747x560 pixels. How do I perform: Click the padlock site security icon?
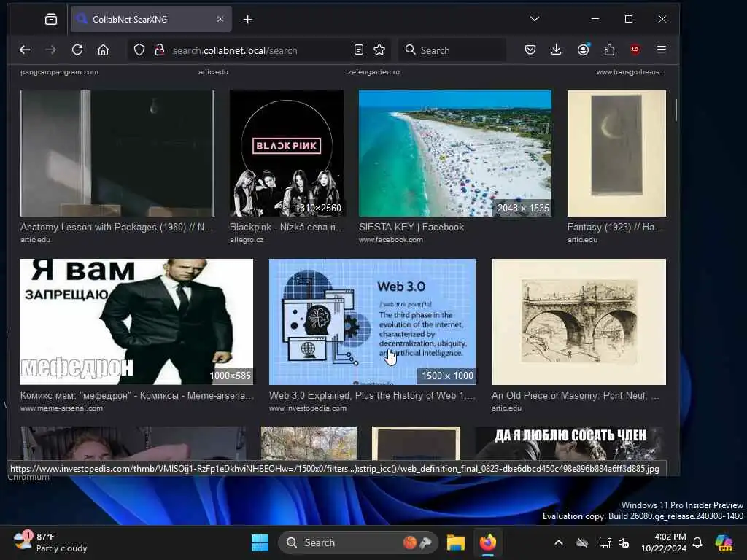pos(160,50)
